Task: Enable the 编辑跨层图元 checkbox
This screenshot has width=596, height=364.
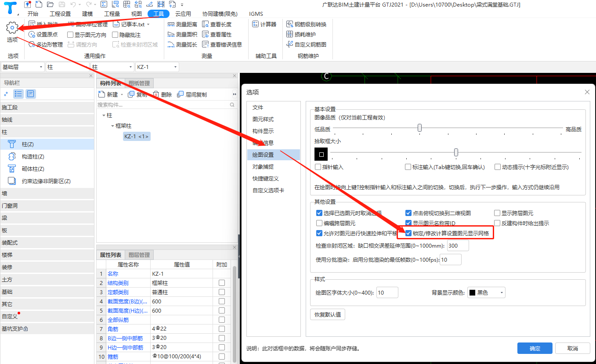Action: (x=319, y=223)
